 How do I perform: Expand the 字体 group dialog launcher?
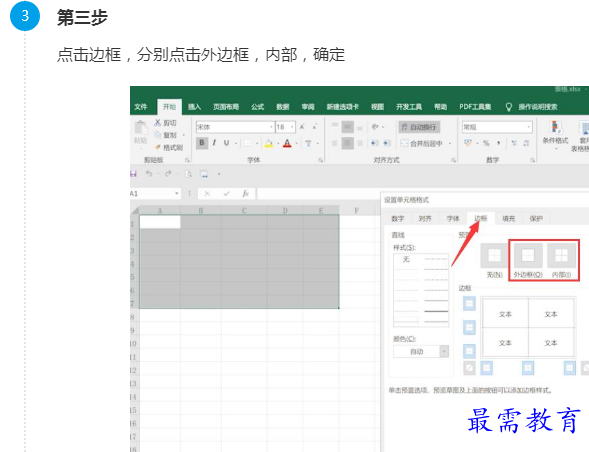pos(321,160)
